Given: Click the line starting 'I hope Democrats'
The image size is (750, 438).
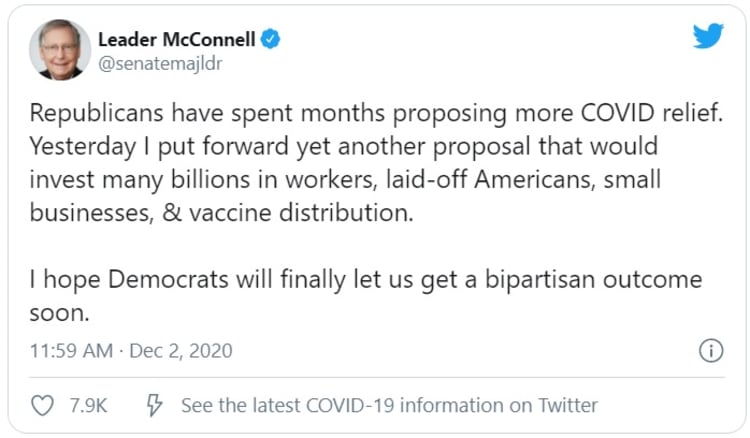Looking at the screenshot, I should 365,280.
